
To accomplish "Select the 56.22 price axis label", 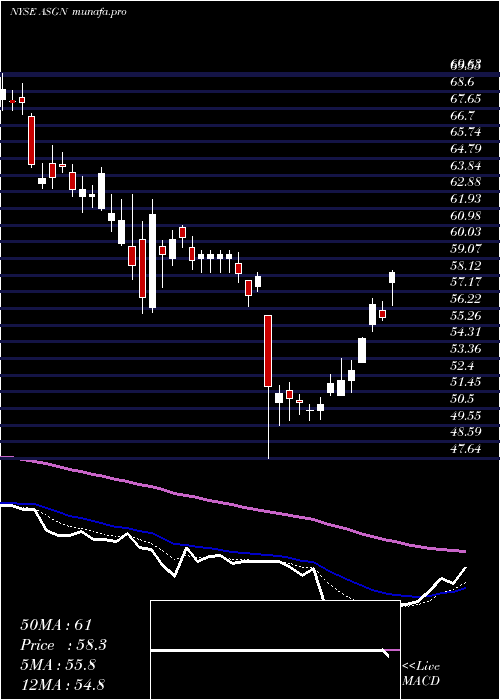I will click(x=465, y=299).
